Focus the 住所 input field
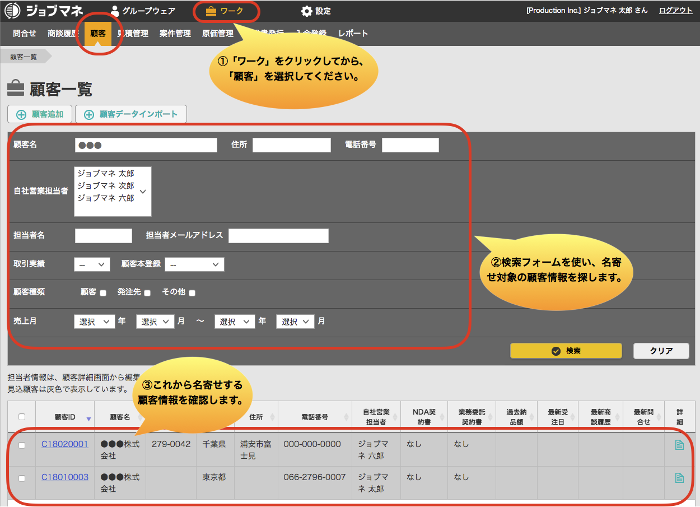Image resolution: width=700 pixels, height=507 pixels. tap(292, 145)
